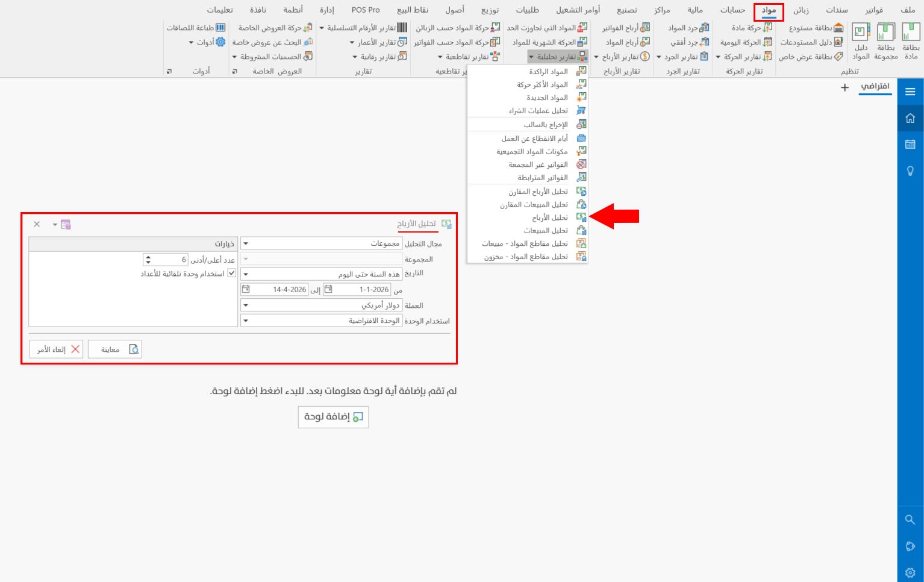Click معاينة preview button

tap(115, 349)
